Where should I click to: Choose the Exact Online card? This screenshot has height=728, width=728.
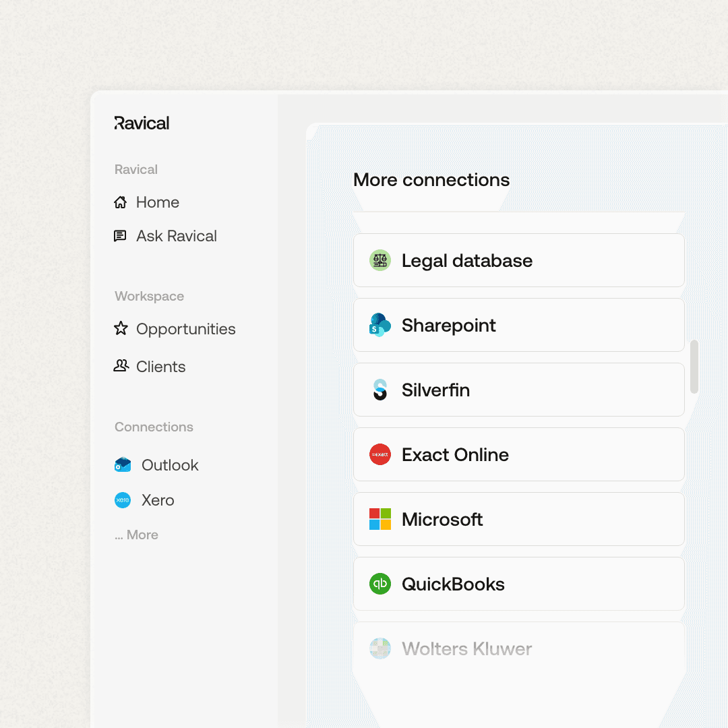[518, 454]
